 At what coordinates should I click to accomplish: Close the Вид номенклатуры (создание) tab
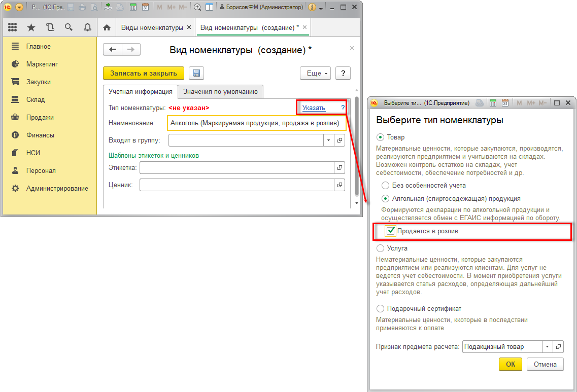click(x=304, y=27)
